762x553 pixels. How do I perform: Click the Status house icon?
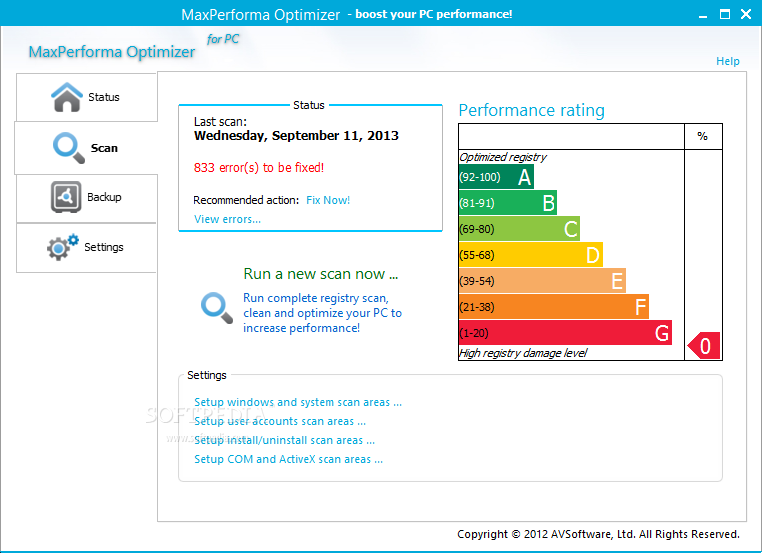(67, 97)
